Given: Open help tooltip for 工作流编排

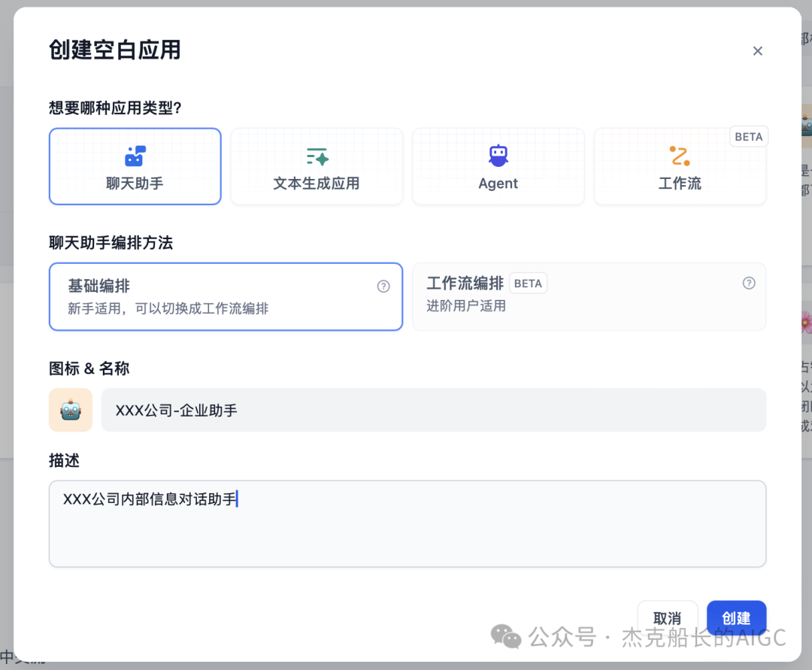Looking at the screenshot, I should tap(749, 283).
